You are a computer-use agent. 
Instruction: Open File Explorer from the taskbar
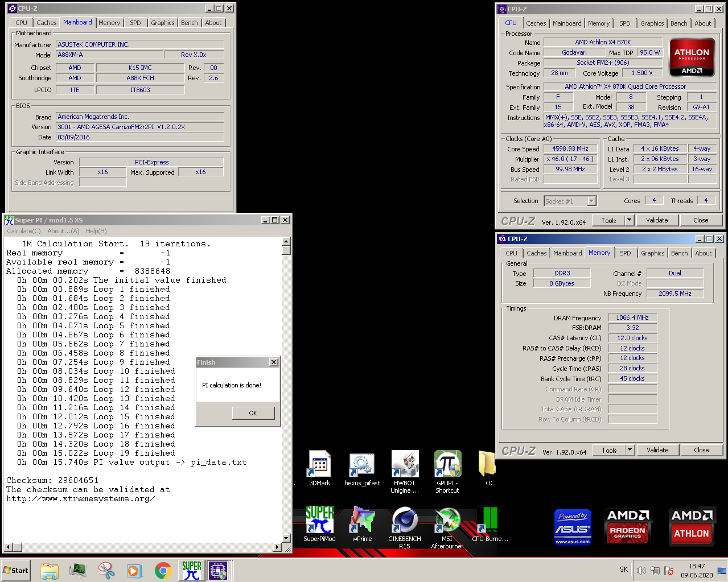pyautogui.click(x=50, y=570)
